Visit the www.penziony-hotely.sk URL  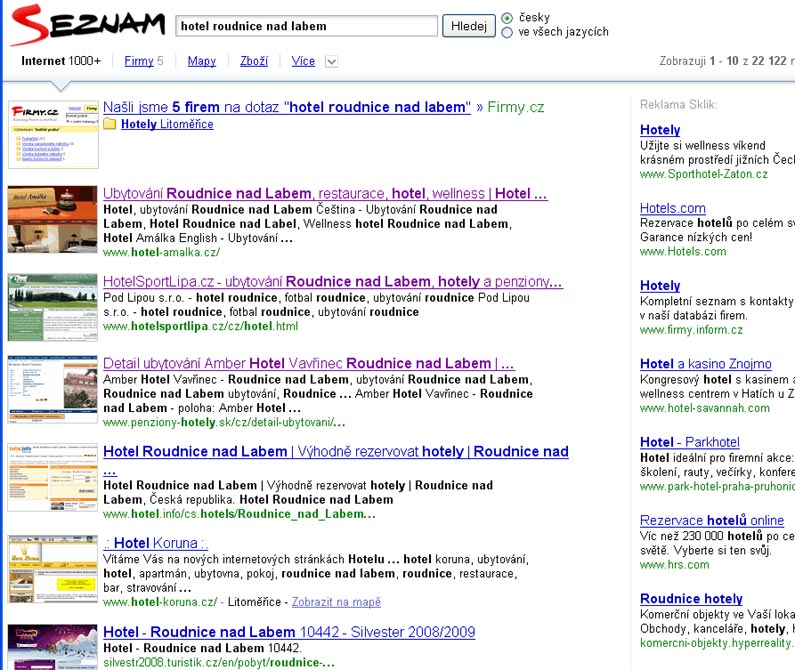pyautogui.click(x=224, y=422)
